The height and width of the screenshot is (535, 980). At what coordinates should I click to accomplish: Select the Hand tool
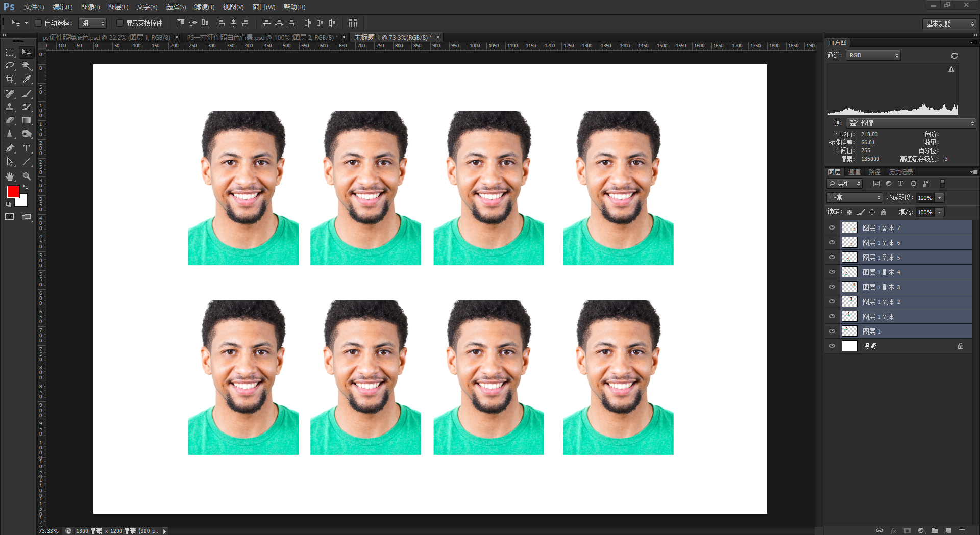[10, 176]
